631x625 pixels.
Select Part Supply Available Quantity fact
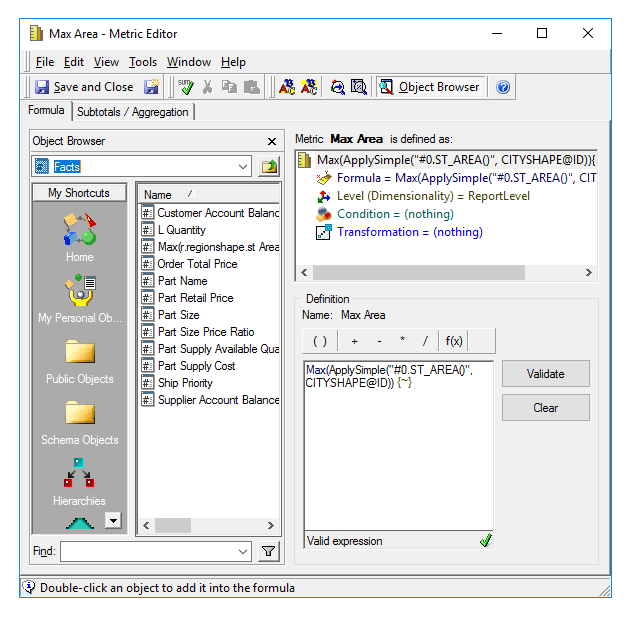click(x=210, y=349)
